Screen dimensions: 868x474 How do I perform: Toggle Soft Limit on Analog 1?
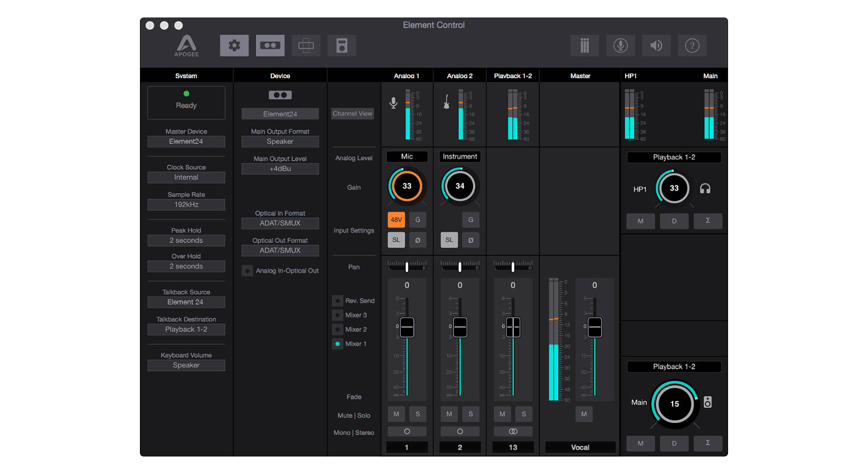click(397, 240)
